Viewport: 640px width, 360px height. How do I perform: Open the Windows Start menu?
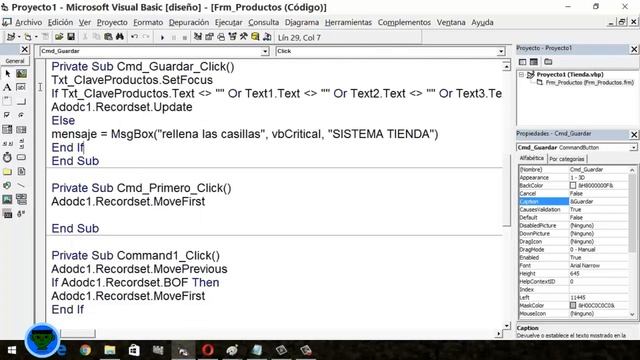click(11, 350)
